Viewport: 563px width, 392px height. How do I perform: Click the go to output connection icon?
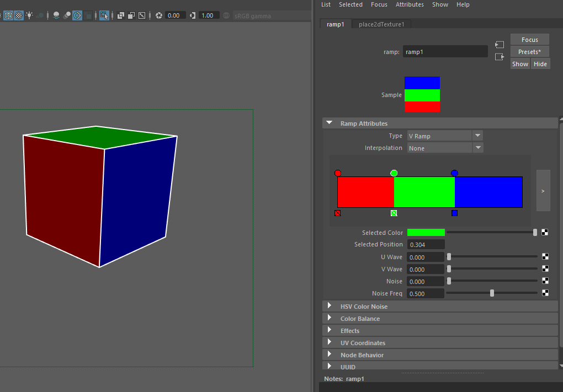[x=500, y=57]
